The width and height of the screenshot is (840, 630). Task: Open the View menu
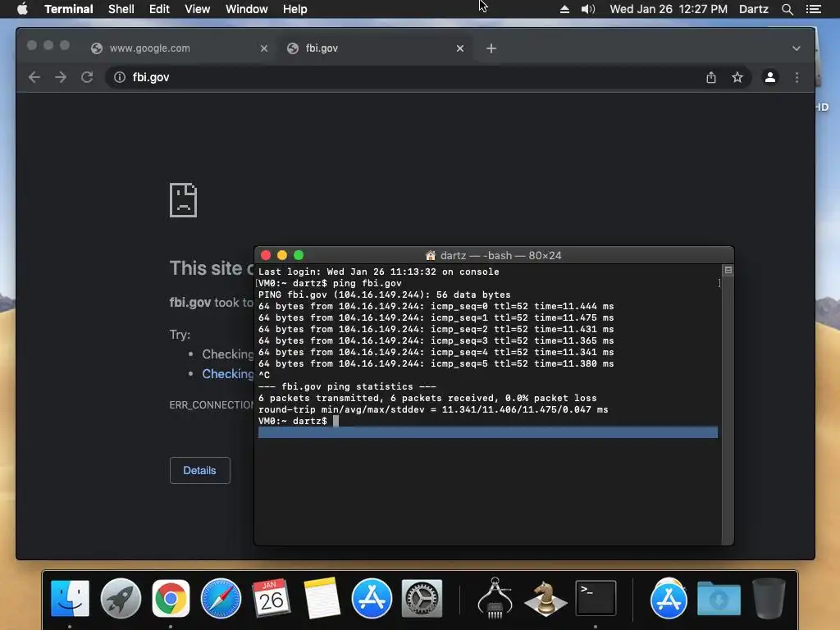(x=197, y=9)
